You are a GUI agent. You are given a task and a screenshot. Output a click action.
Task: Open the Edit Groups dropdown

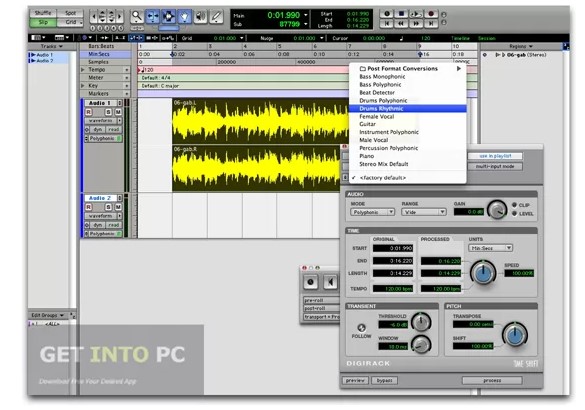48,315
